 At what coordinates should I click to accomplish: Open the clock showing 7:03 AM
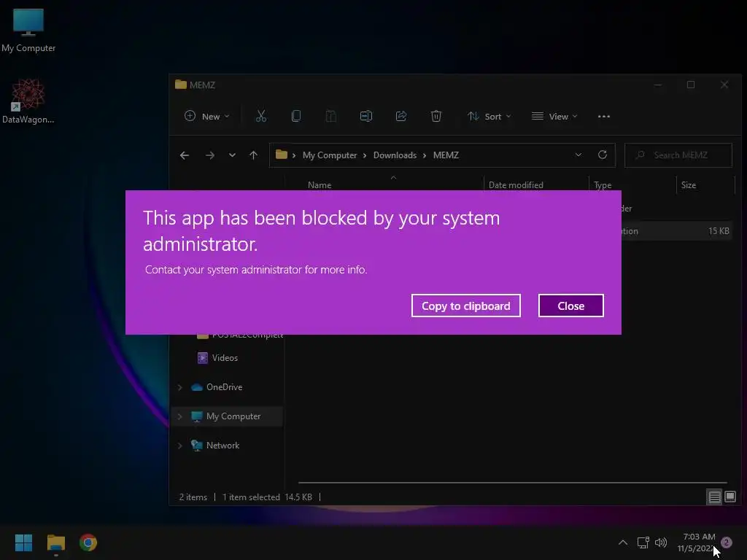[697, 542]
